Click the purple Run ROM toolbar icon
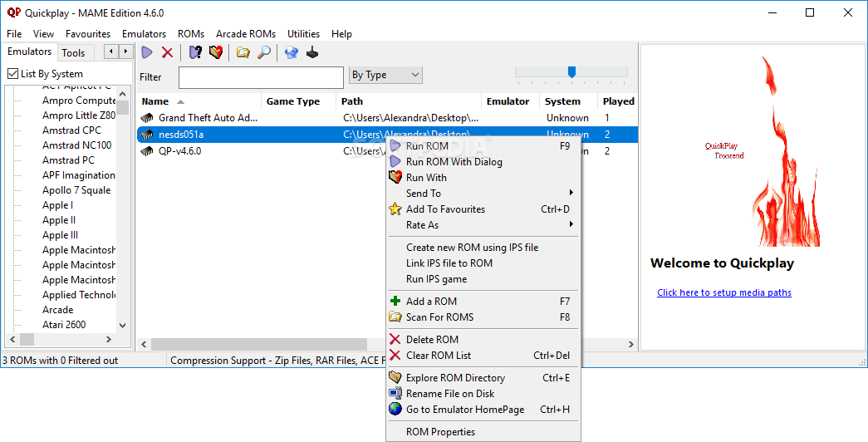This screenshot has height=442, width=868. 147,52
